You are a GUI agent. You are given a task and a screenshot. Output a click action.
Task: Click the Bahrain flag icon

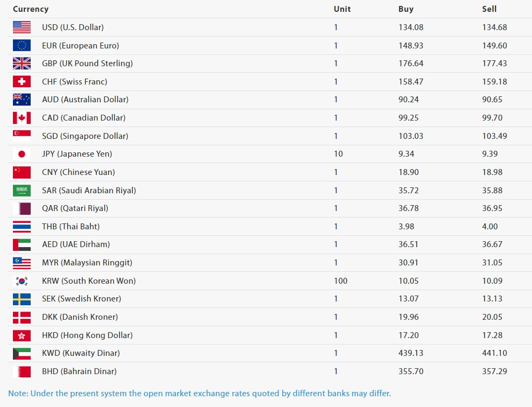(22, 371)
